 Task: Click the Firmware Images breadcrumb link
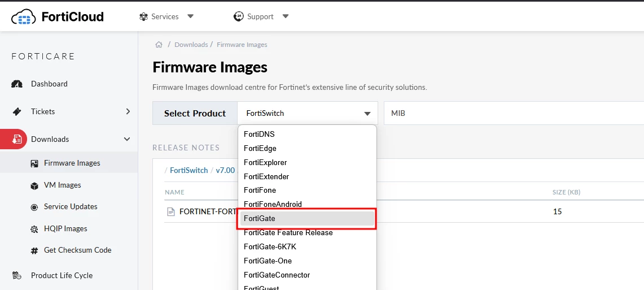point(242,45)
